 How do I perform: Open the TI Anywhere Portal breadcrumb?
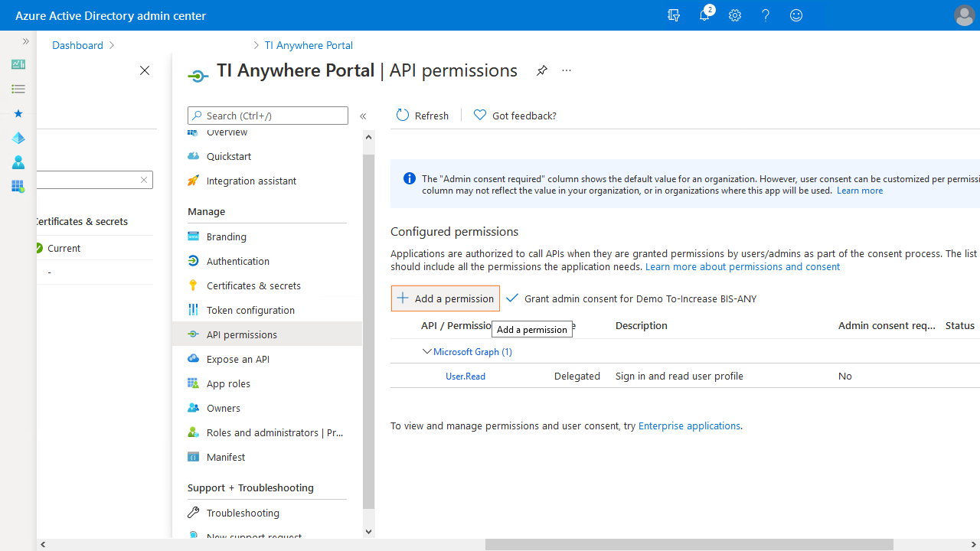pyautogui.click(x=309, y=45)
